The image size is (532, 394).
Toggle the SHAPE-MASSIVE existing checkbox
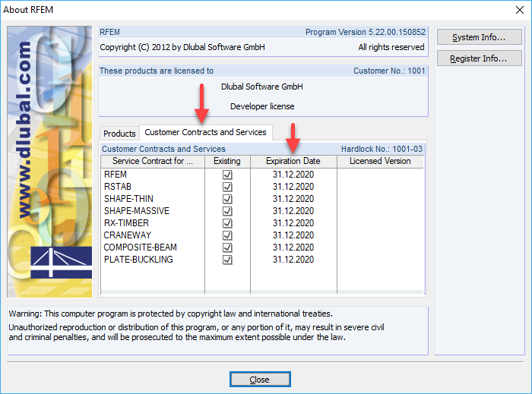[x=227, y=211]
